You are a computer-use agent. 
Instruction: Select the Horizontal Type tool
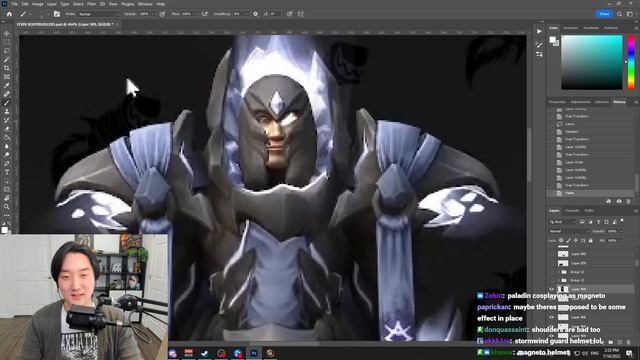(x=7, y=172)
